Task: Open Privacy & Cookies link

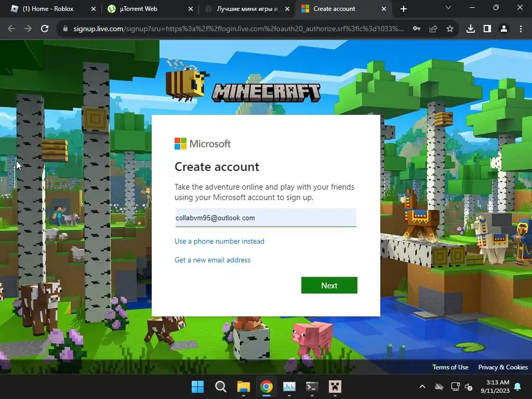Action: (503, 367)
